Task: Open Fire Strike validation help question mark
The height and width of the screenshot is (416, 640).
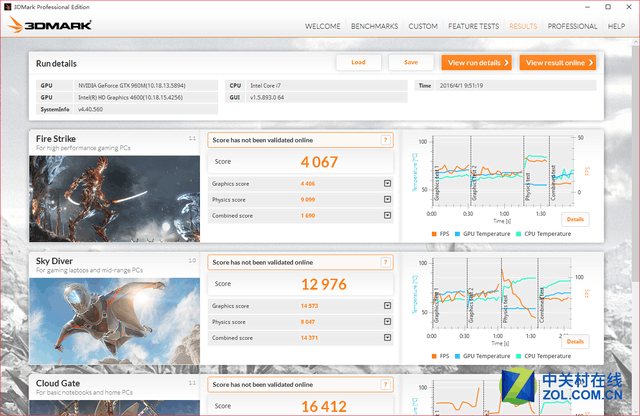Action: pyautogui.click(x=385, y=140)
